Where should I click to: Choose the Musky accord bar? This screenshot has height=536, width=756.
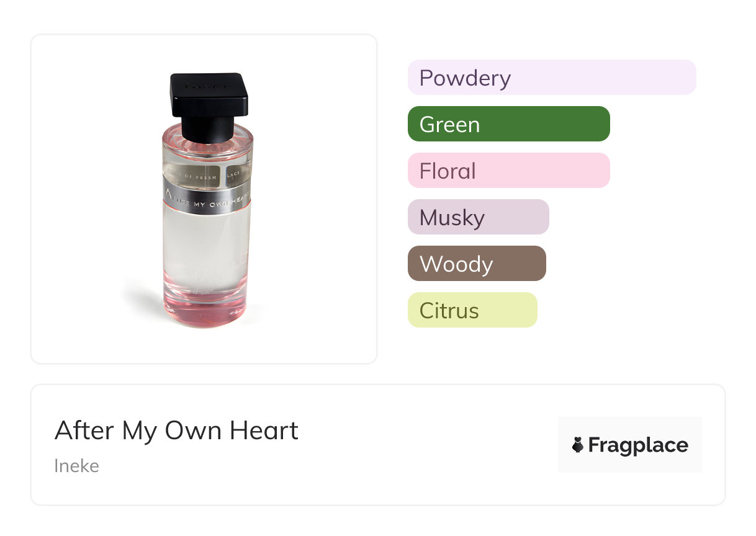(x=478, y=217)
